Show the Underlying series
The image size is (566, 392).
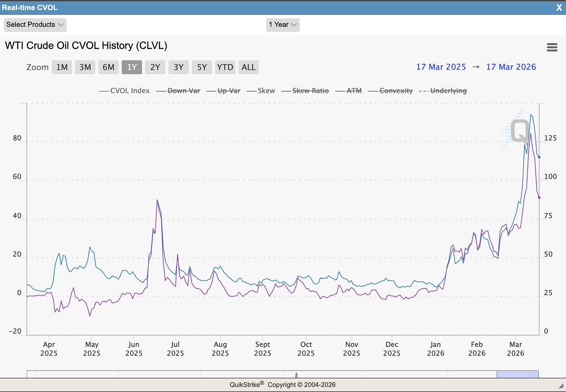443,91
